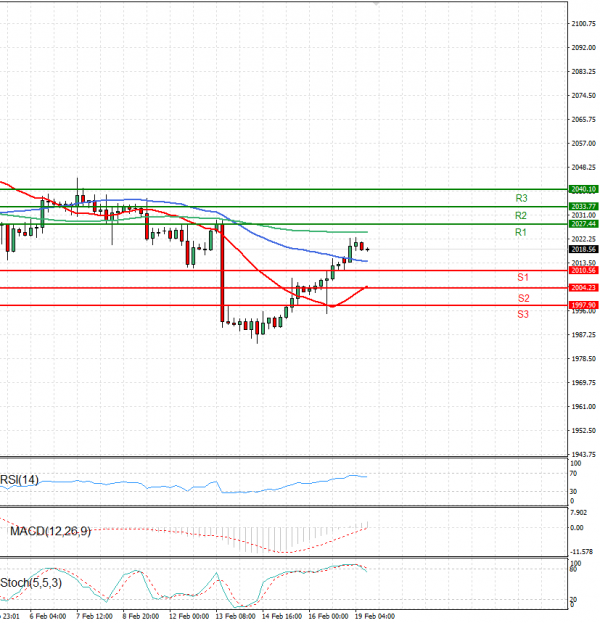This screenshot has height=623, width=600.
Task: Click the 8 Feb 20:00 time label
Action: point(141,616)
